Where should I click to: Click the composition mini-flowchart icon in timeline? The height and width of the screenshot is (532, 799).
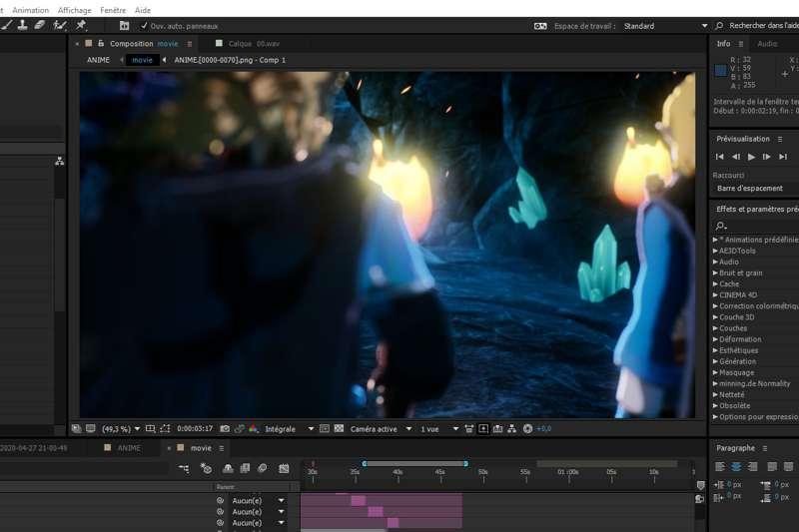pyautogui.click(x=185, y=468)
